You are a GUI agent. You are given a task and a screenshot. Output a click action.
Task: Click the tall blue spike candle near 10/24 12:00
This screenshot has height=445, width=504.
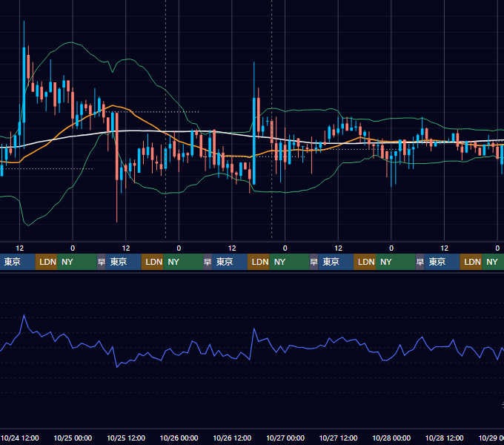click(24, 85)
